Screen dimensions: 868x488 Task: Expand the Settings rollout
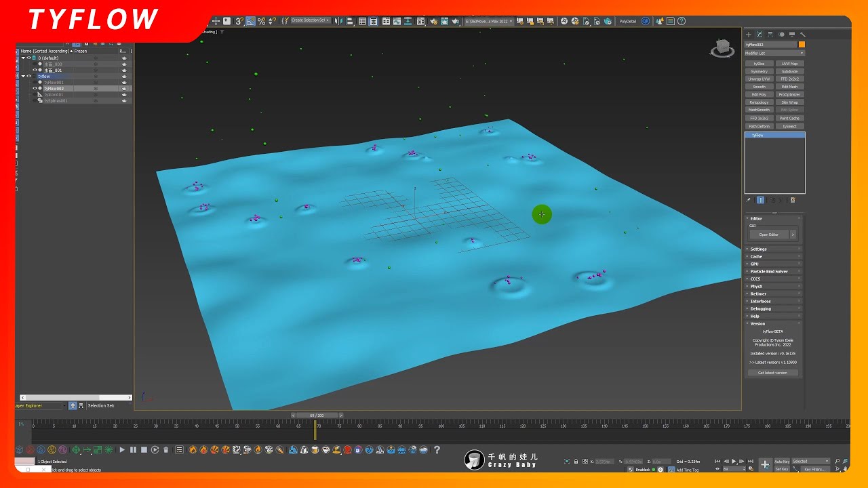[x=774, y=249]
